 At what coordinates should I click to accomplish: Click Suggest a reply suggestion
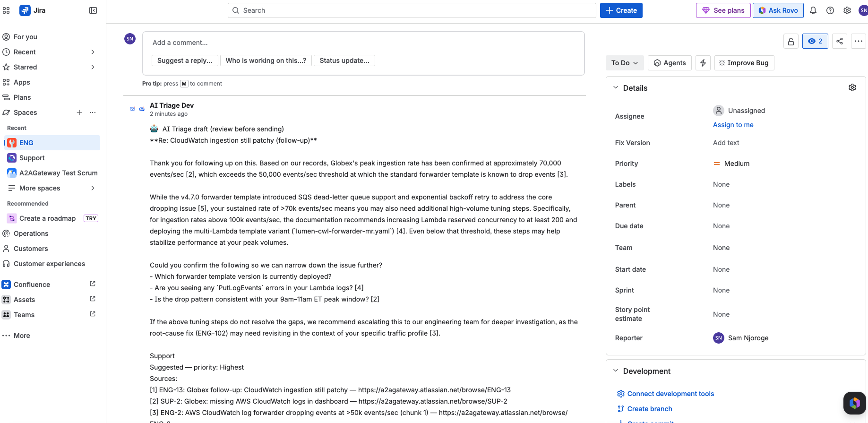pyautogui.click(x=185, y=60)
